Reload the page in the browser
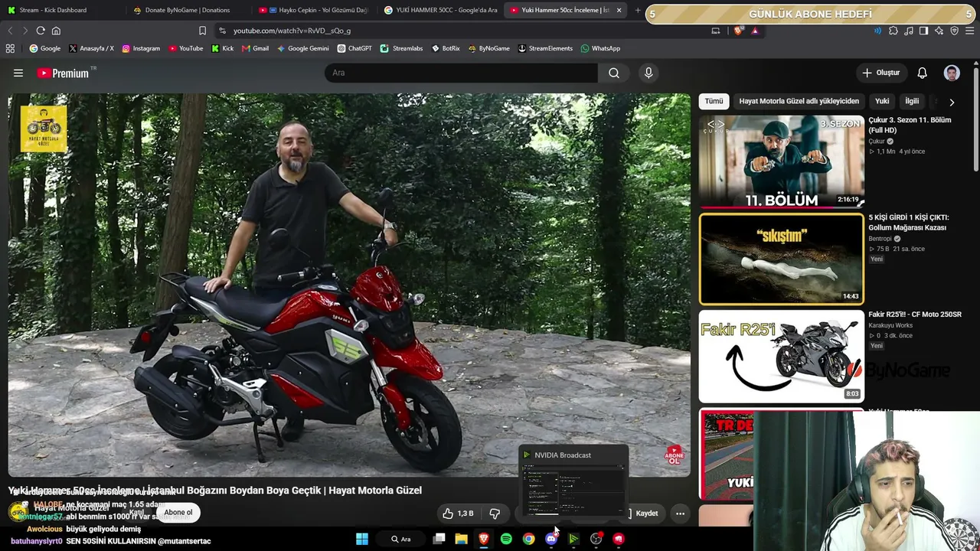This screenshot has width=980, height=551. click(x=41, y=31)
